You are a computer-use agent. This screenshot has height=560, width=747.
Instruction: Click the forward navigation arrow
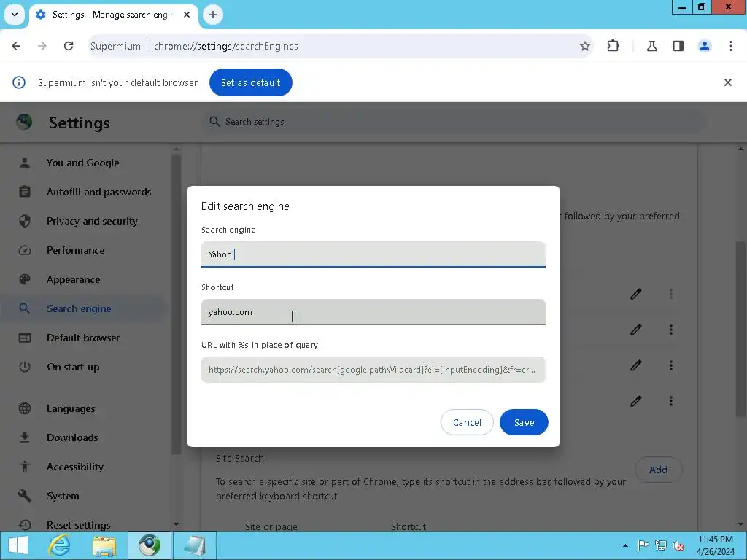42,46
